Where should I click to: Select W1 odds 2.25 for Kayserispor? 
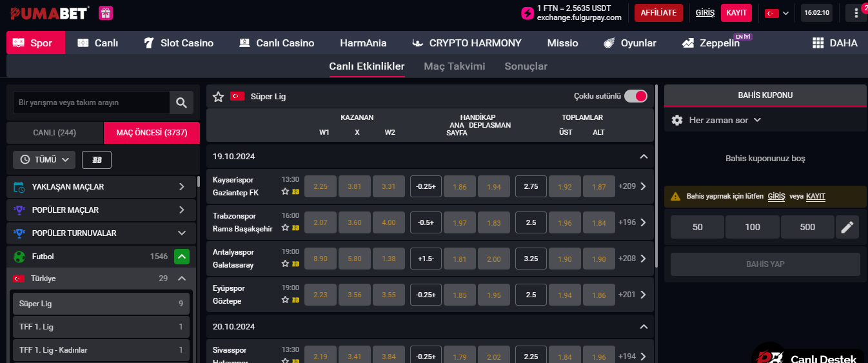(321, 186)
